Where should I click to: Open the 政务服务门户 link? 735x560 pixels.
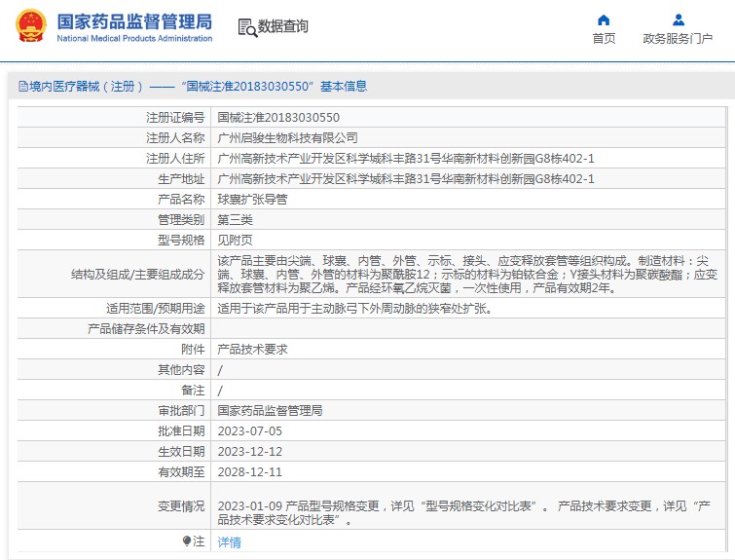[x=678, y=38]
